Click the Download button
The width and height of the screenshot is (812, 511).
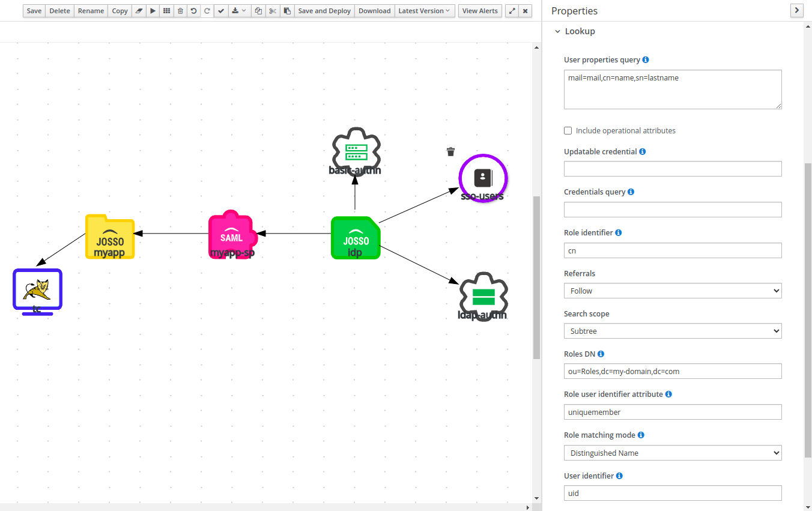(375, 11)
